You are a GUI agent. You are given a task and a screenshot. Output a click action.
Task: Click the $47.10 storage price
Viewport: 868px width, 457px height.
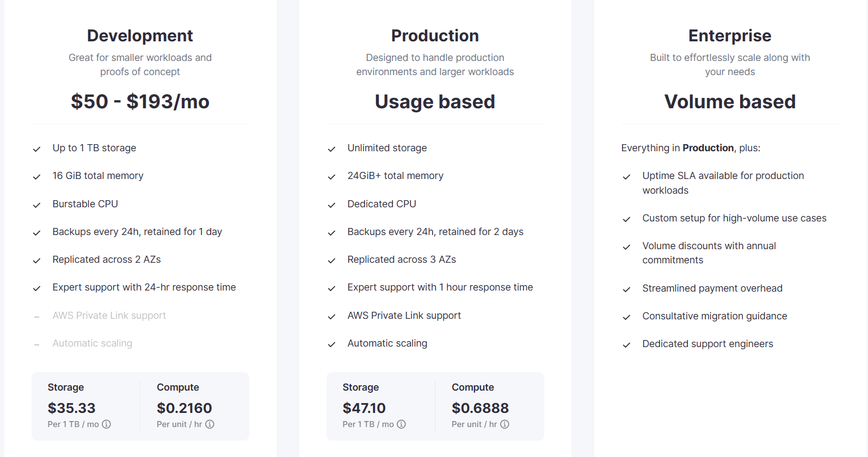click(x=364, y=408)
